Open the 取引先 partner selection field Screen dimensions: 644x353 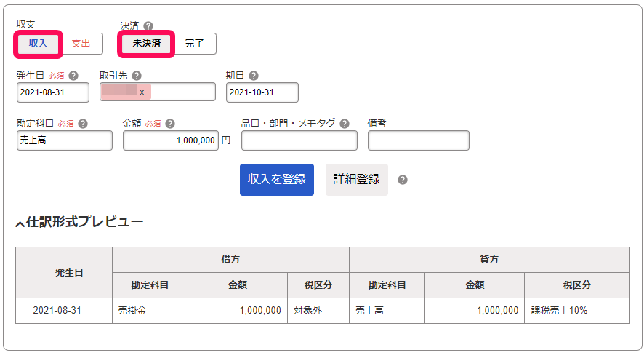point(157,92)
